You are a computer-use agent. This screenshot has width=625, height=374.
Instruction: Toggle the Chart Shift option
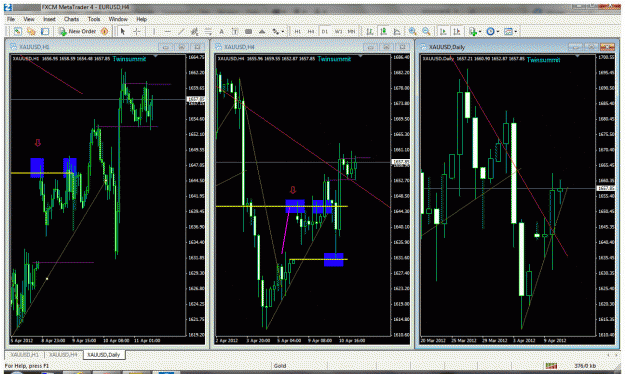click(457, 31)
